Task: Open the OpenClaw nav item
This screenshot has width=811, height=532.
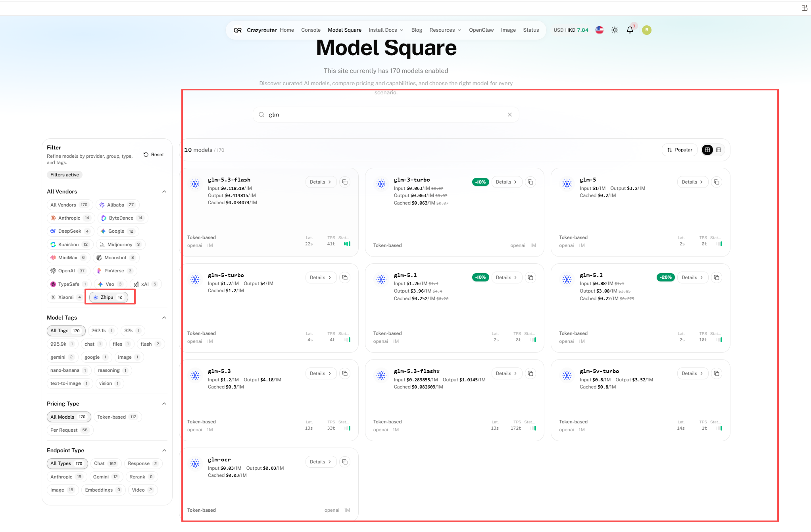Action: [481, 30]
